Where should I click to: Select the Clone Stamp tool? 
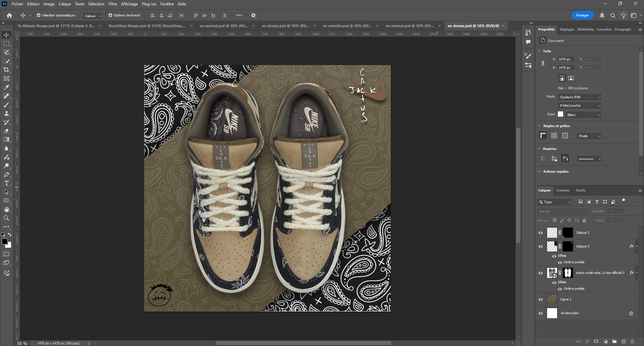(x=6, y=113)
